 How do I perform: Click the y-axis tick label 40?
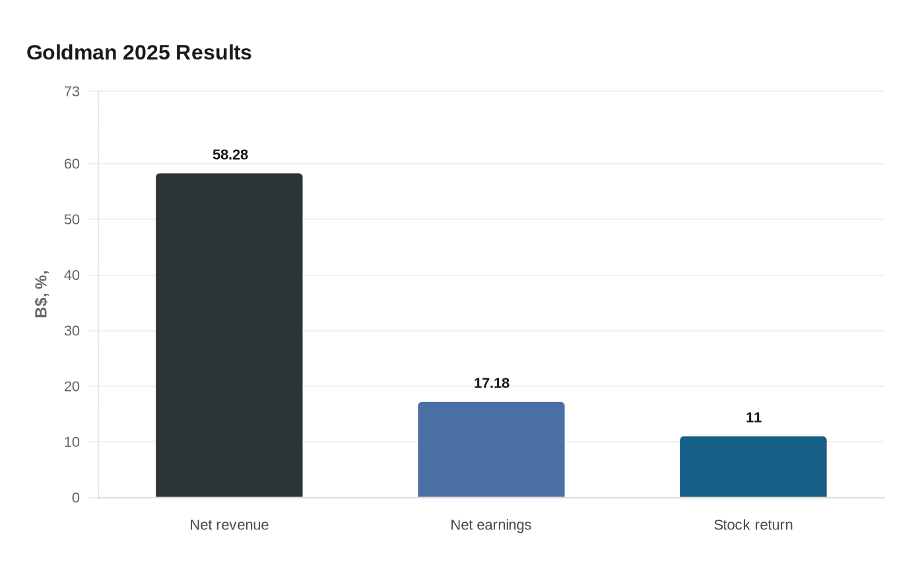(x=72, y=275)
